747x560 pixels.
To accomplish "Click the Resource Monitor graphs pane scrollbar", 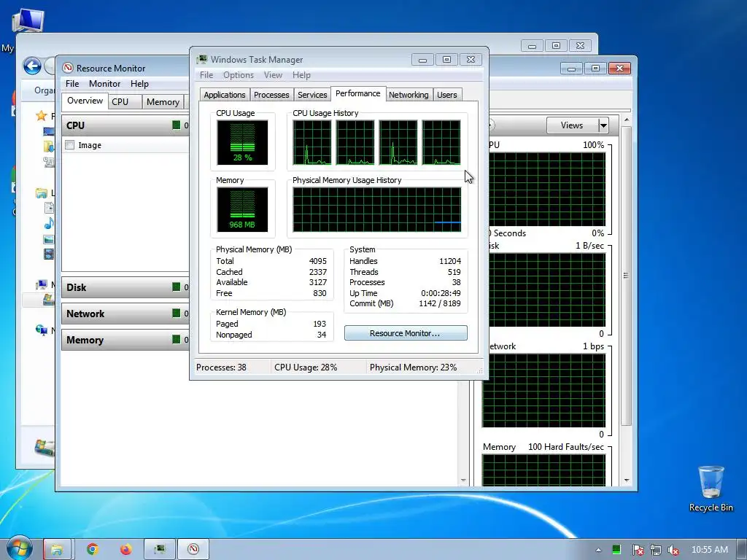I will 627,276.
